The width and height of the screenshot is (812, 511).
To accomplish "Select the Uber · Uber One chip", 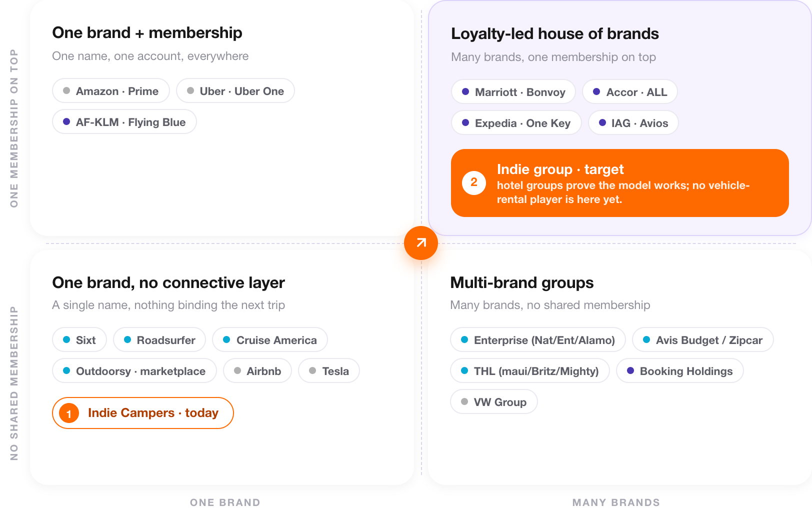I will pyautogui.click(x=235, y=91).
